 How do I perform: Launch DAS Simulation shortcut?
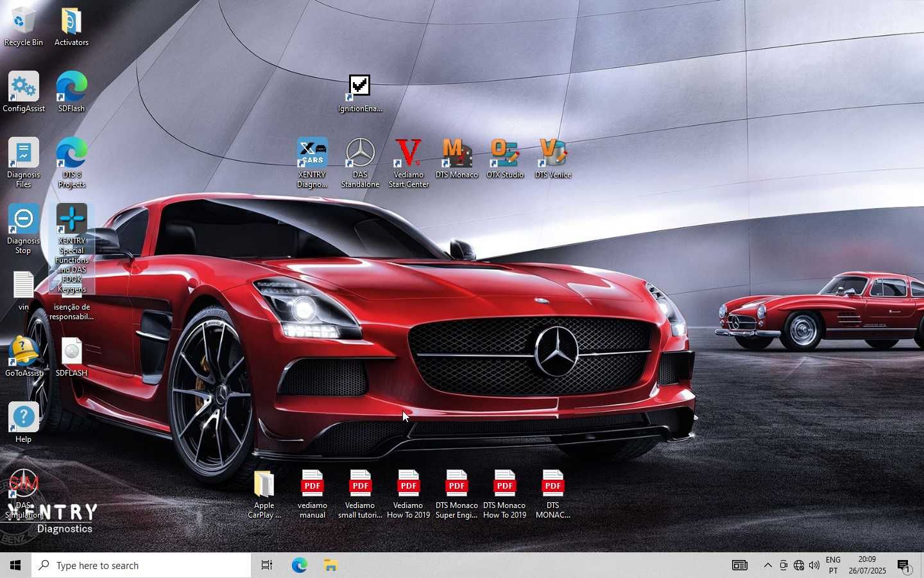(24, 495)
